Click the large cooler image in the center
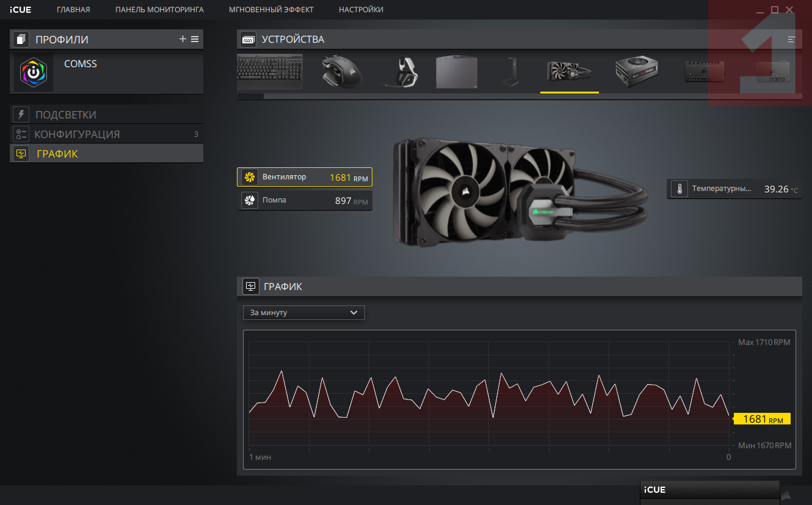 [x=520, y=194]
